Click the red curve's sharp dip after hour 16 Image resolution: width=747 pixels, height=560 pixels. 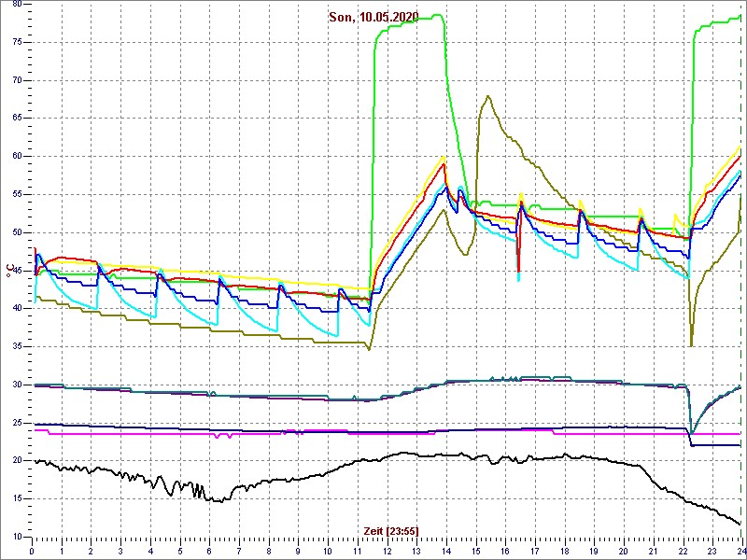(518, 271)
